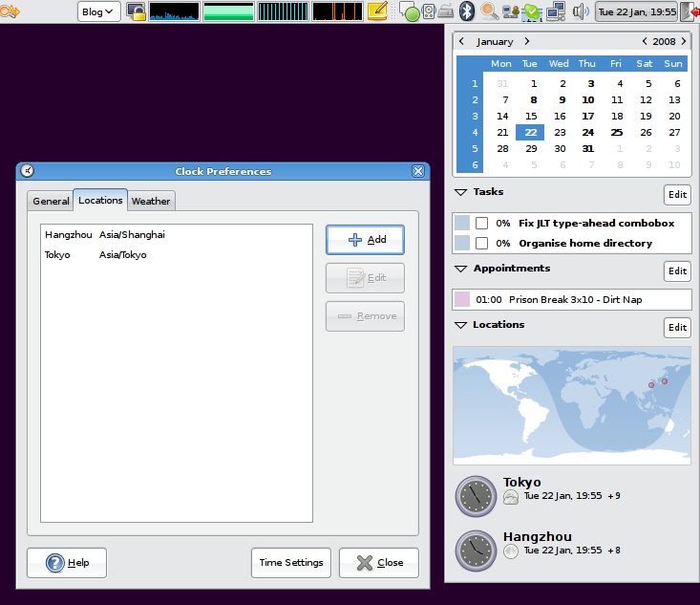
Task: Select the Hangzhou Asia/Shanghai row
Action: click(x=177, y=234)
